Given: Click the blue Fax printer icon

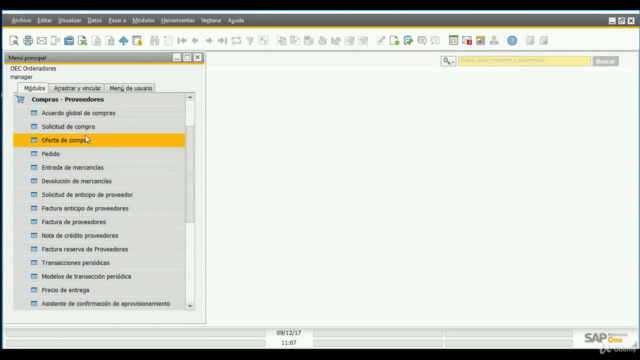Looking at the screenshot, I should pyautogui.click(x=69, y=40).
